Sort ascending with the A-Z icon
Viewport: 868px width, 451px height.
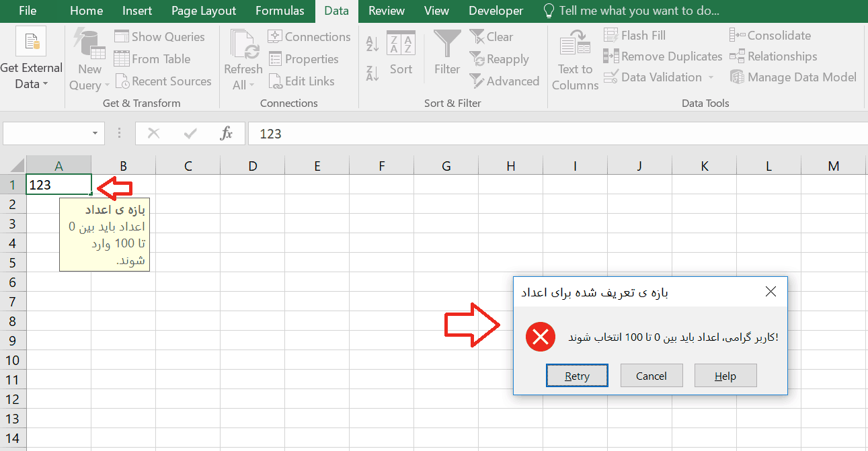pos(372,43)
